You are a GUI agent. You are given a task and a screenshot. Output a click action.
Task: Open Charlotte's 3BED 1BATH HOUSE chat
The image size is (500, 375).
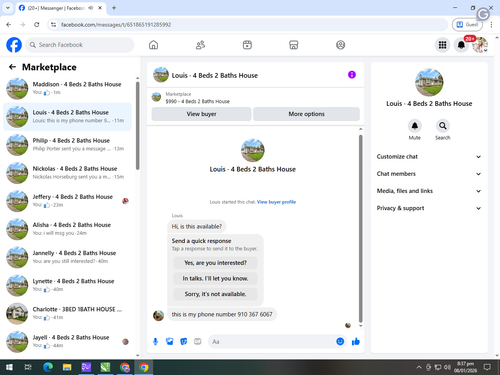[67, 313]
